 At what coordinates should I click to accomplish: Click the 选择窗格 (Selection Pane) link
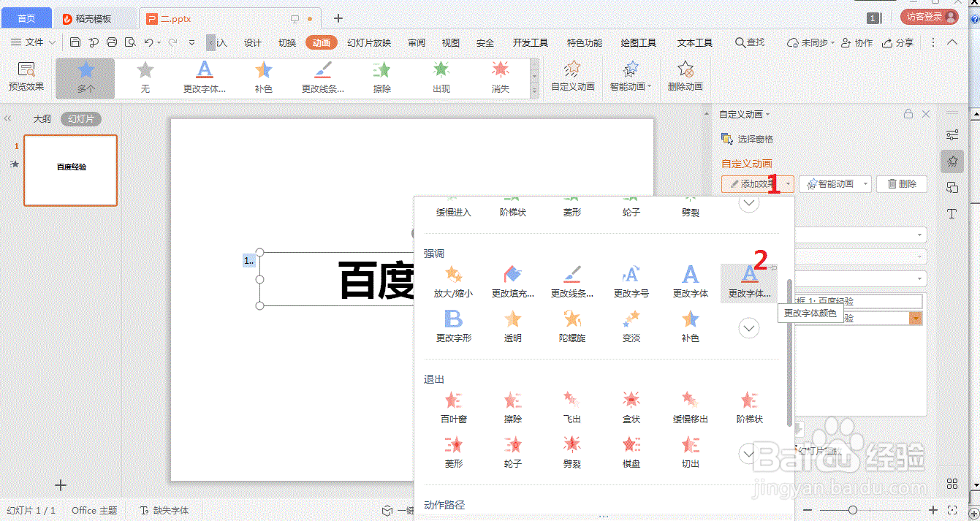tap(747, 139)
